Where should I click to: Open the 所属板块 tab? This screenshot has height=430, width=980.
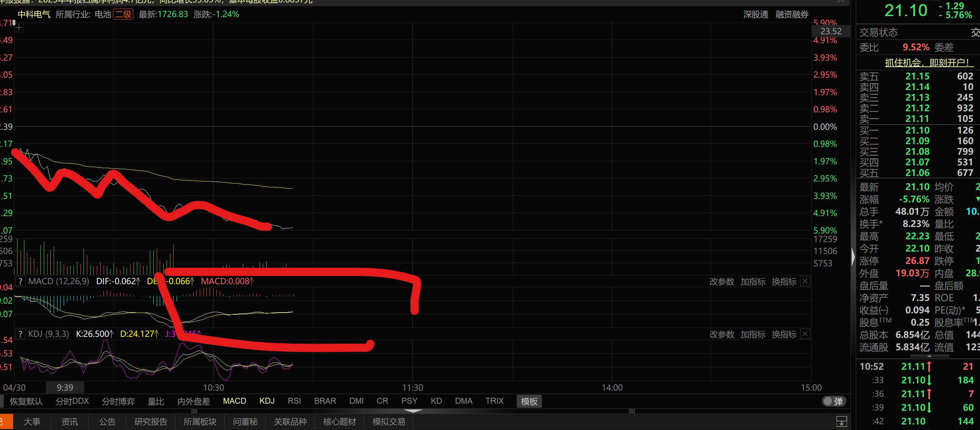(x=200, y=422)
